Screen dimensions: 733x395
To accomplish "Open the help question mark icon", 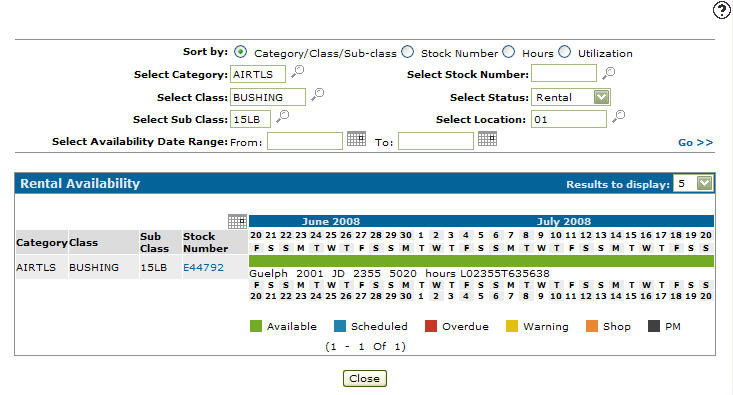I will (x=721, y=10).
